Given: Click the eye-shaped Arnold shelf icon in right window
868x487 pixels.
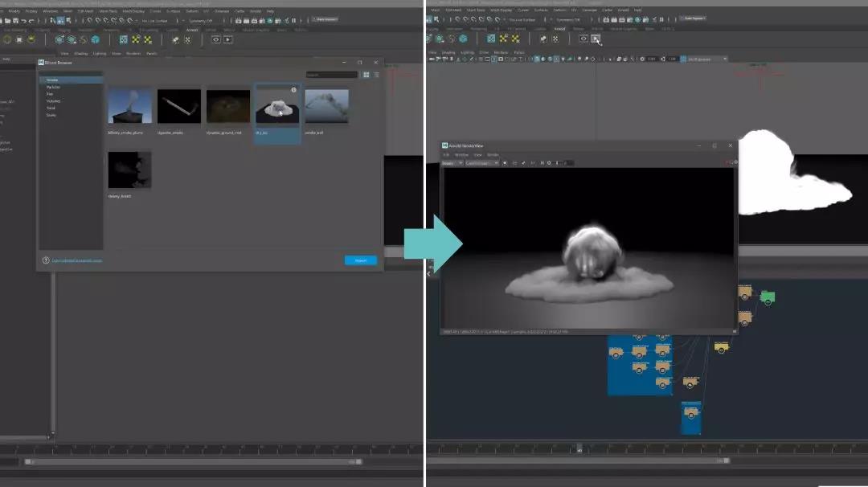Looking at the screenshot, I should [583, 39].
